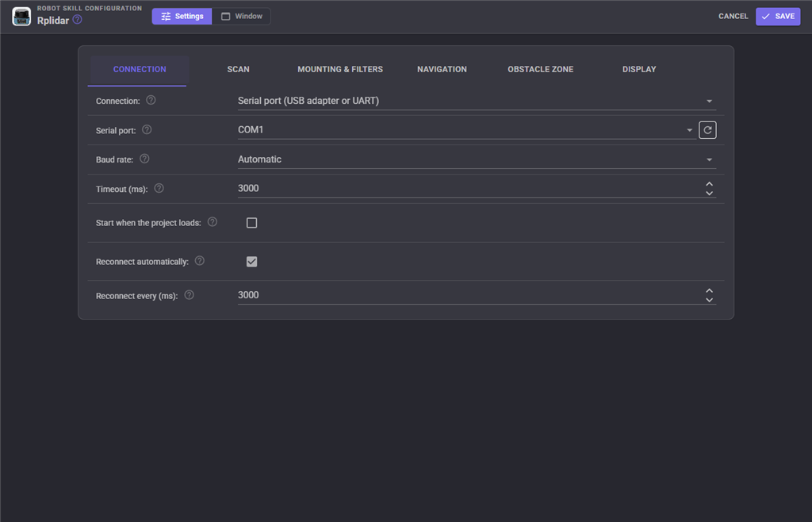Switch to the Obstacle Zone tab
This screenshot has width=812, height=522.
(541, 69)
